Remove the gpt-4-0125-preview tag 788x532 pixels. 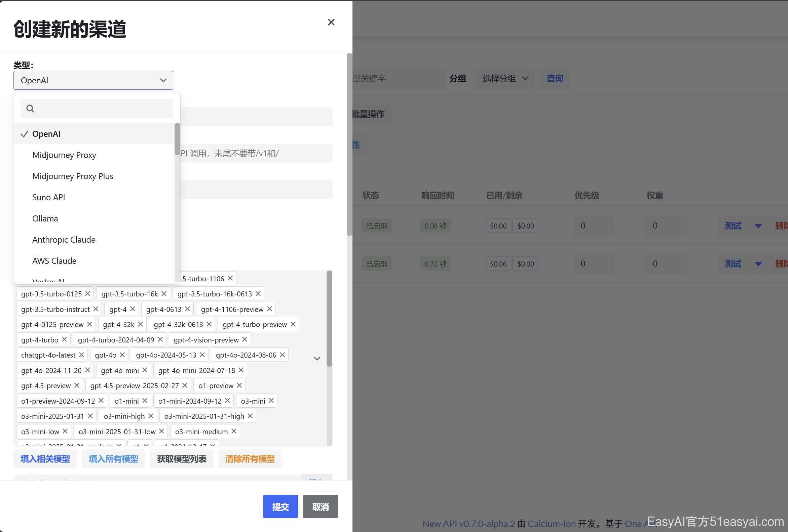(89, 324)
